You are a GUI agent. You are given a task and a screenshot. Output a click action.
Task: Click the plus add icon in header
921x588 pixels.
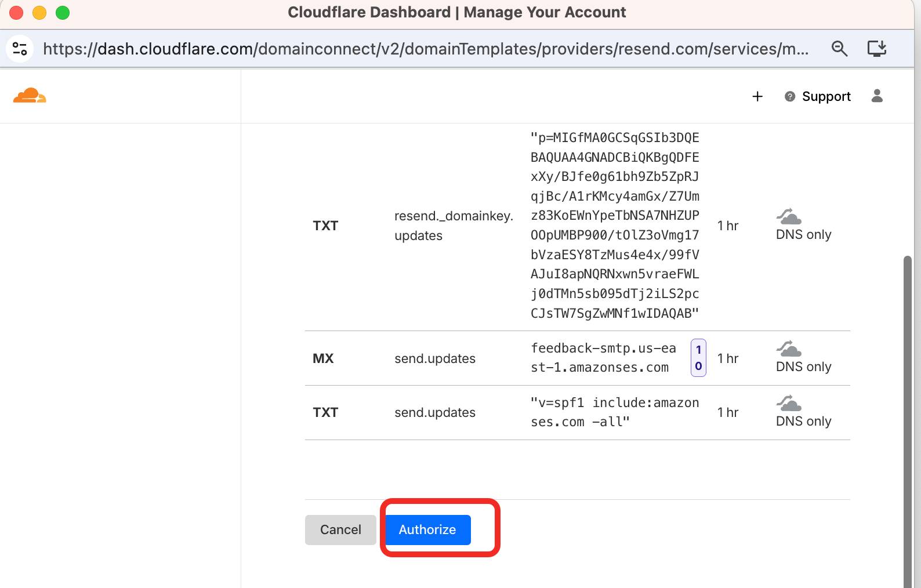click(757, 96)
